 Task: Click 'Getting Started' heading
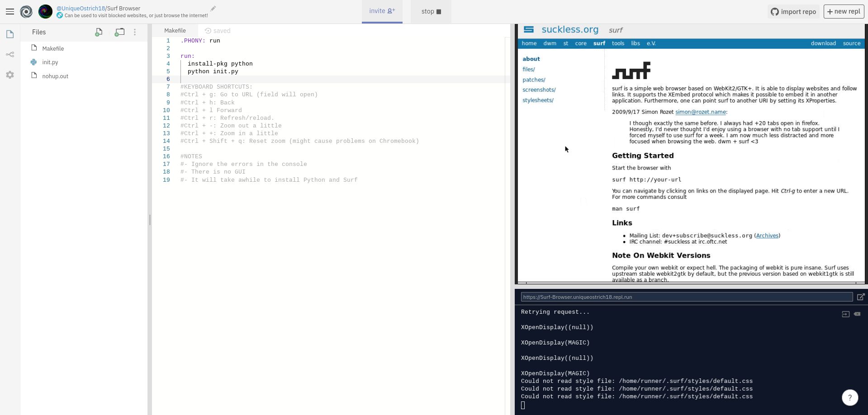click(x=643, y=156)
